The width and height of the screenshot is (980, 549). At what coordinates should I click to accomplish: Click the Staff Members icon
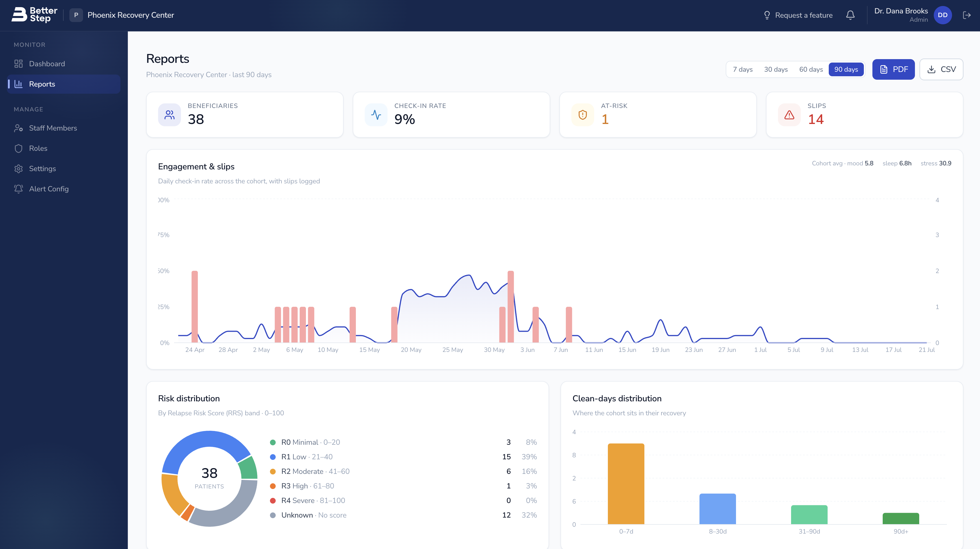click(x=19, y=128)
